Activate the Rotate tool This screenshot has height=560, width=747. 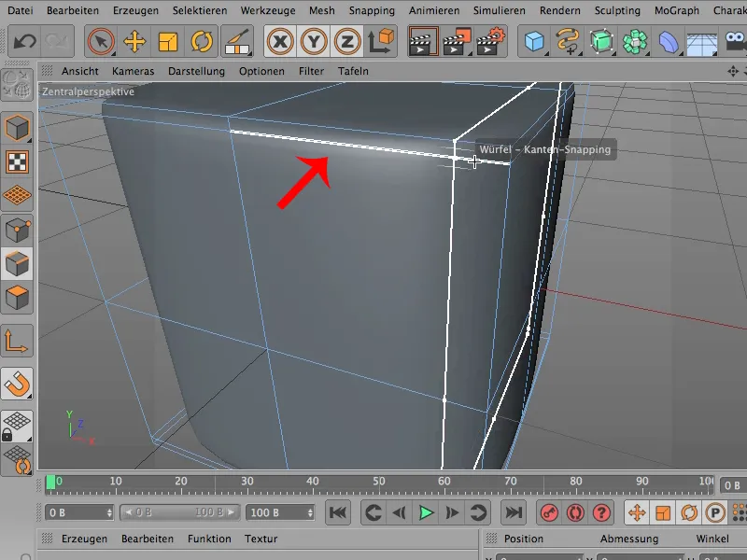(202, 41)
